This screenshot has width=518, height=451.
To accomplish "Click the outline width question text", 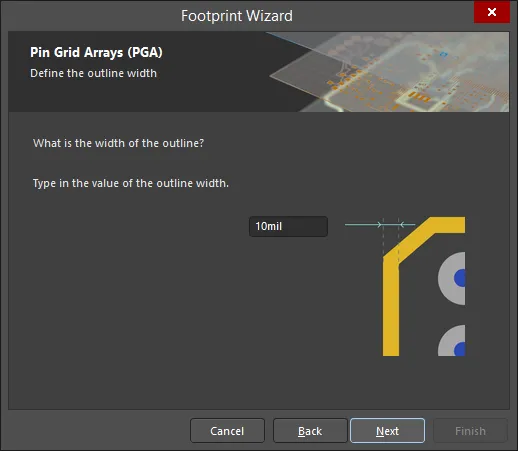I will (118, 143).
